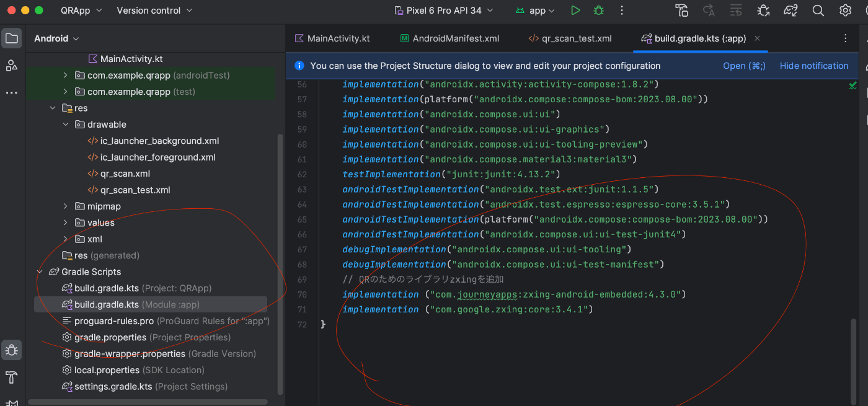The height and width of the screenshot is (406, 868).
Task: Switch to qr_scan_test.xml tab
Action: [570, 38]
